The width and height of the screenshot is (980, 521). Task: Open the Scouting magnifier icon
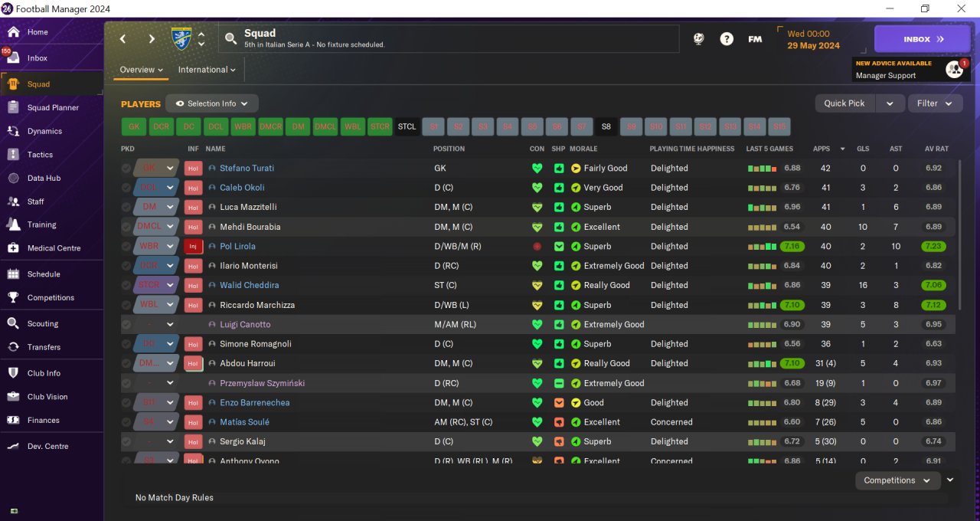(x=13, y=323)
